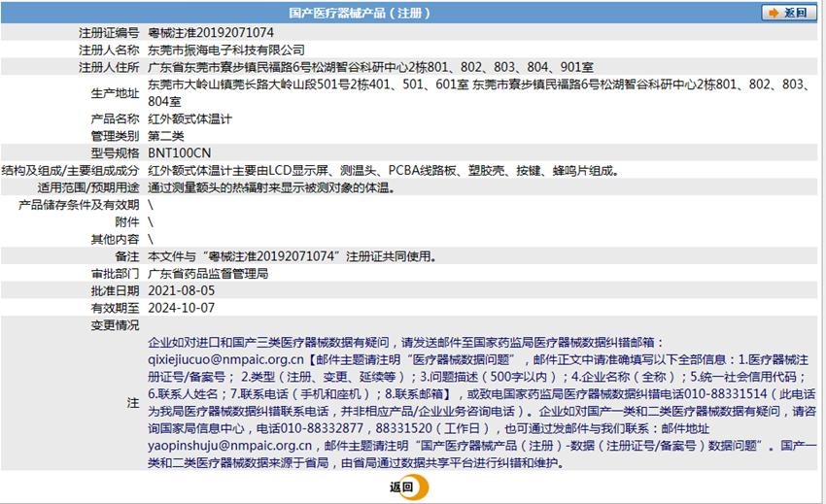Select approval department 广东省药品监督管理局
Screen dimensions: 826x504
coord(208,274)
